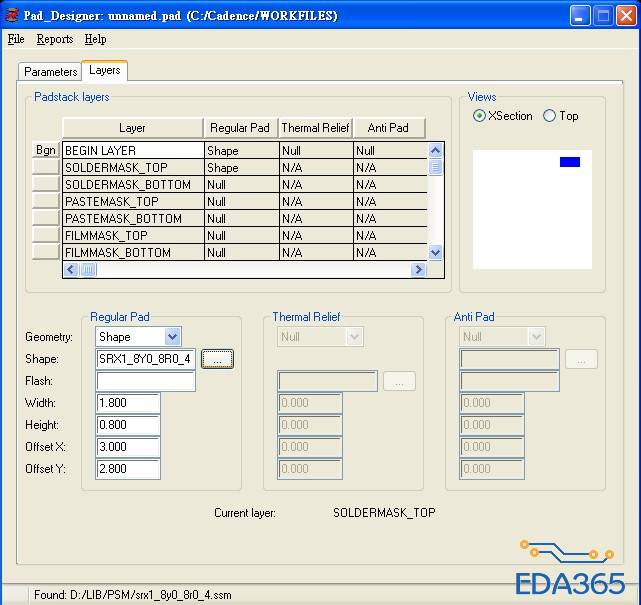Click row selector beside SOLDERMASK_BOTTOM

click(46, 184)
